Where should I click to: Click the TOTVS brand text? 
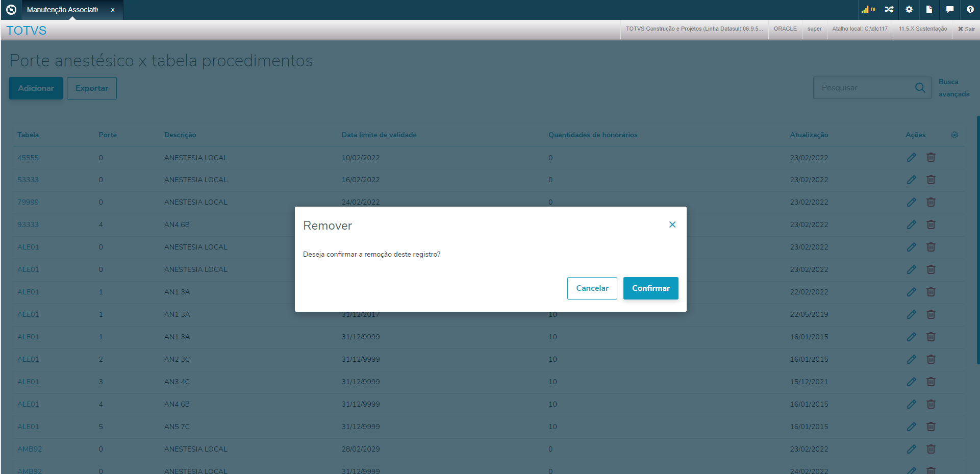27,30
